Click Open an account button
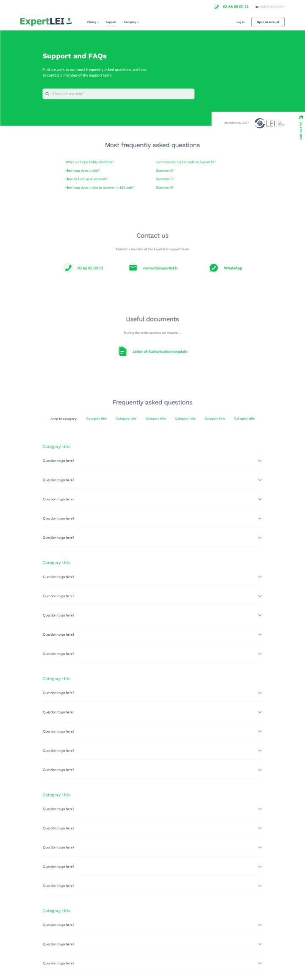Screen dimensions: 305x980 pyautogui.click(x=268, y=22)
